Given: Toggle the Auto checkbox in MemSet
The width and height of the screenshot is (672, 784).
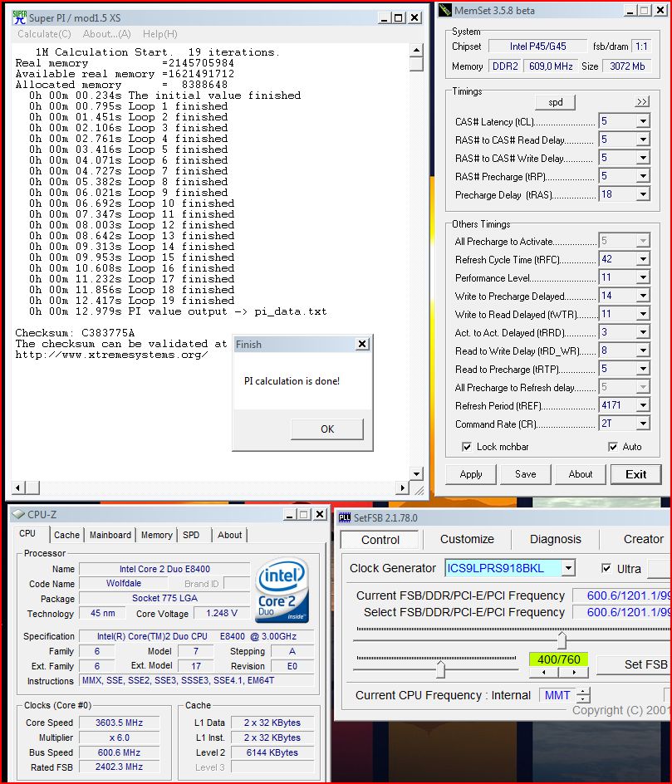Looking at the screenshot, I should 612,447.
